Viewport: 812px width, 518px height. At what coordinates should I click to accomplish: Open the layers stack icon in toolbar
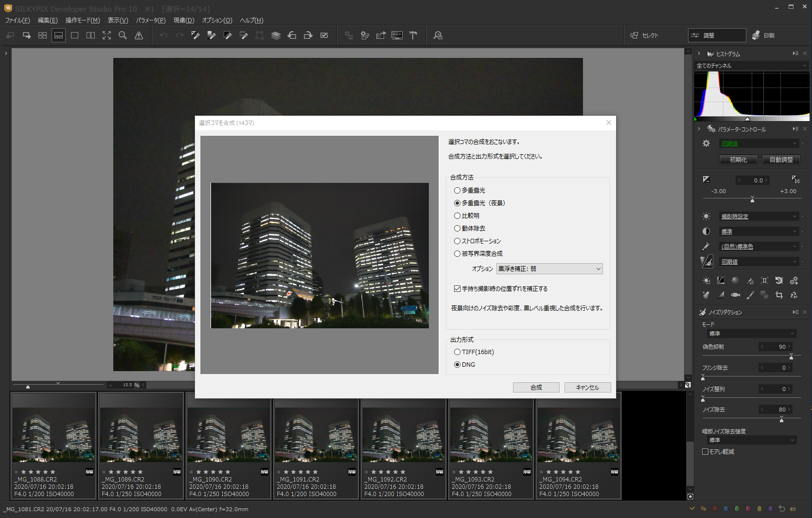(x=276, y=36)
